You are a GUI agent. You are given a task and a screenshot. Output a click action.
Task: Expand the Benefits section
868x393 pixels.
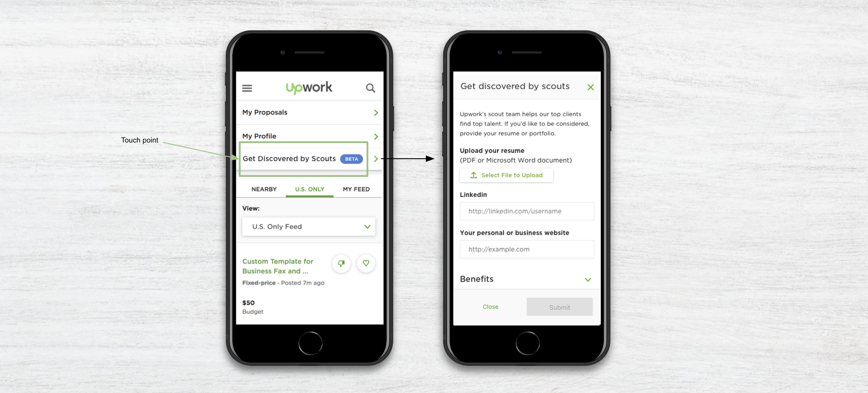[x=589, y=279]
